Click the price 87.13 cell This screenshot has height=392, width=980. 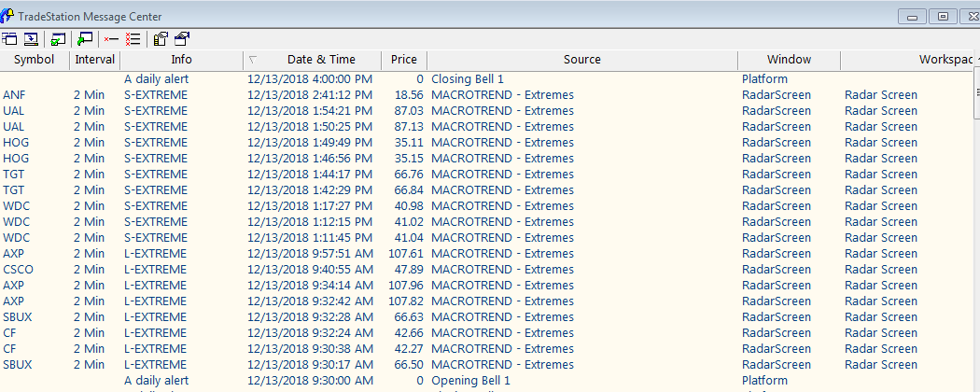point(409,127)
